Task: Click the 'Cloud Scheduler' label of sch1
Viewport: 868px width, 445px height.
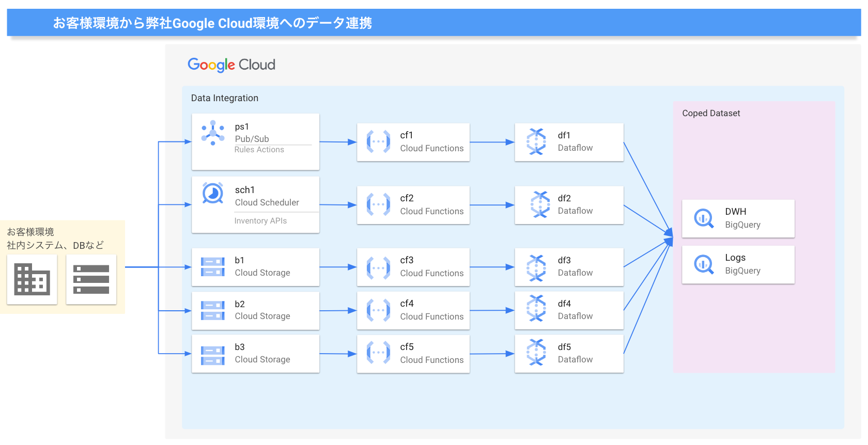Action: [267, 202]
